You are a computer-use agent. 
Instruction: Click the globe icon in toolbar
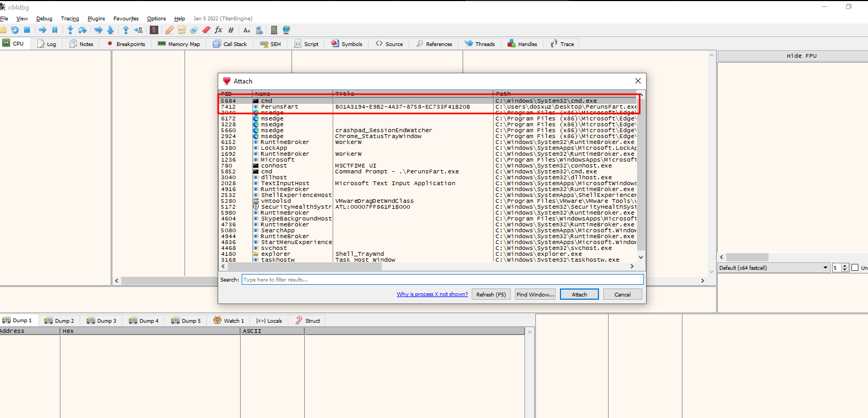coord(286,30)
